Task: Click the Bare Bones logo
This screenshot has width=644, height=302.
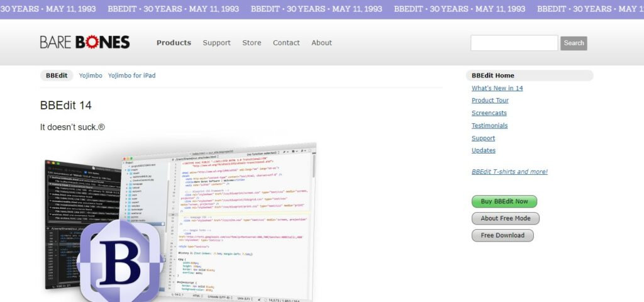Action: 85,42
